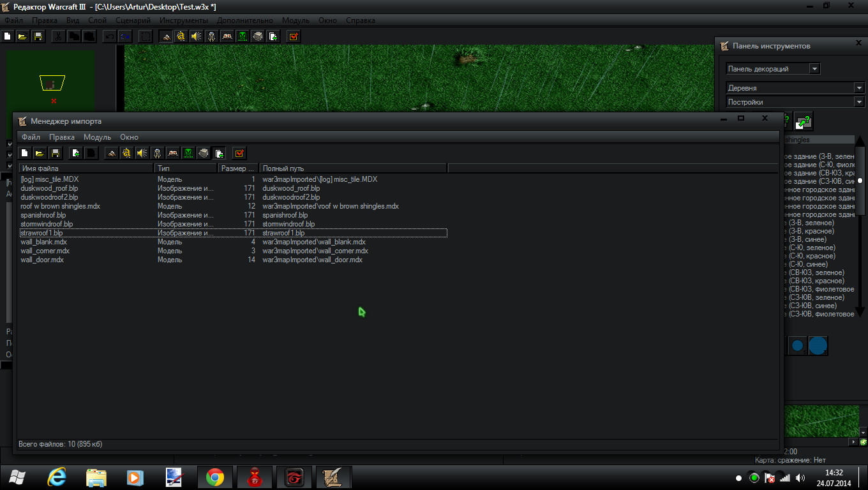868x490 pixels.
Task: Select wall_corner.mdx file row
Action: click(x=233, y=251)
